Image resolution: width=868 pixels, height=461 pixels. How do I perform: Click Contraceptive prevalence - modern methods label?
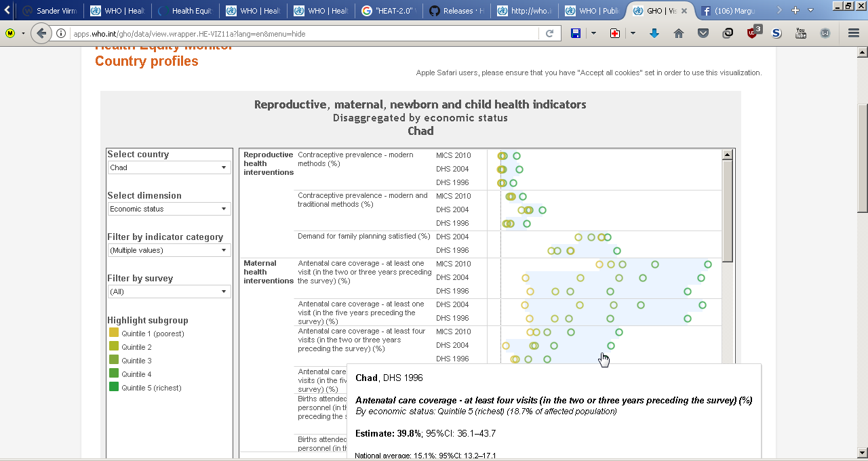355,159
